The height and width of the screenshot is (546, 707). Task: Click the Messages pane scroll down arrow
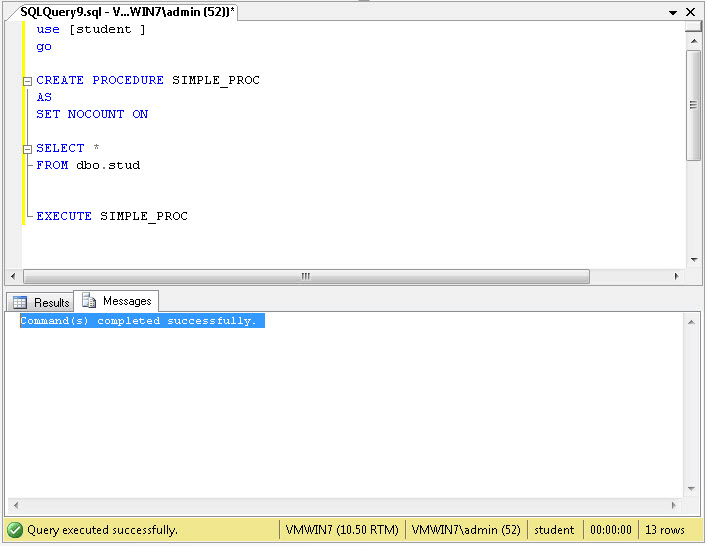click(x=691, y=489)
